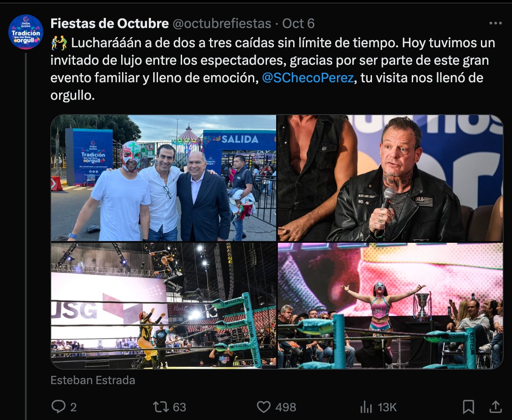
Task: Click the 498 likes count
Action: pyautogui.click(x=286, y=407)
